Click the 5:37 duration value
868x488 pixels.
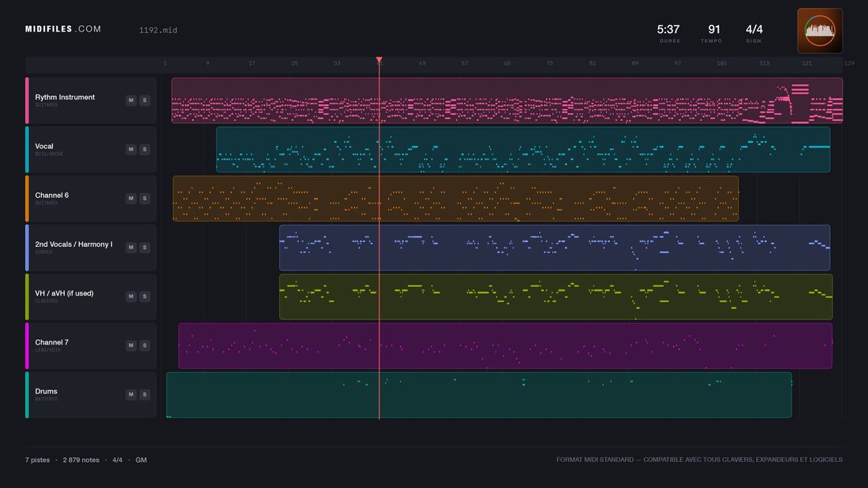[x=668, y=29]
